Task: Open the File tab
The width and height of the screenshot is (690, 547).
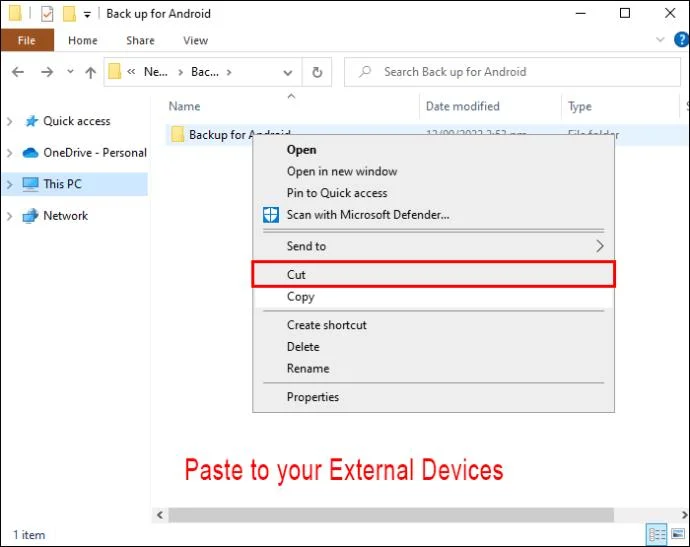Action: [27, 40]
